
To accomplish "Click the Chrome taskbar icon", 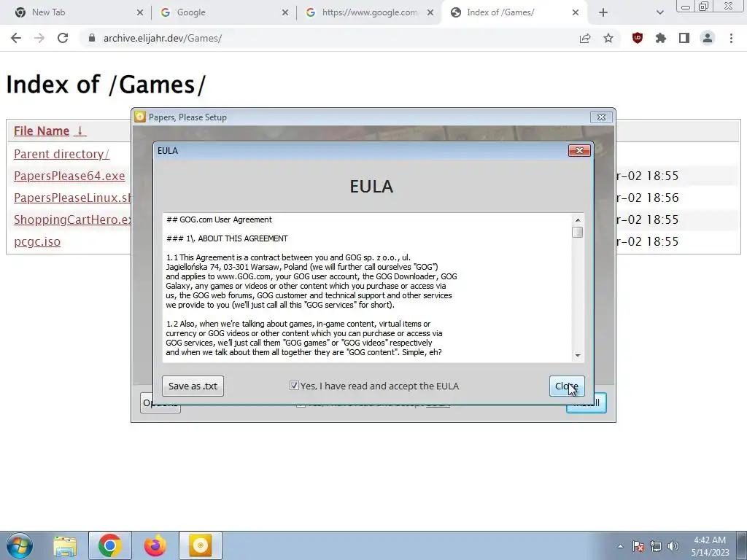I will [109, 545].
